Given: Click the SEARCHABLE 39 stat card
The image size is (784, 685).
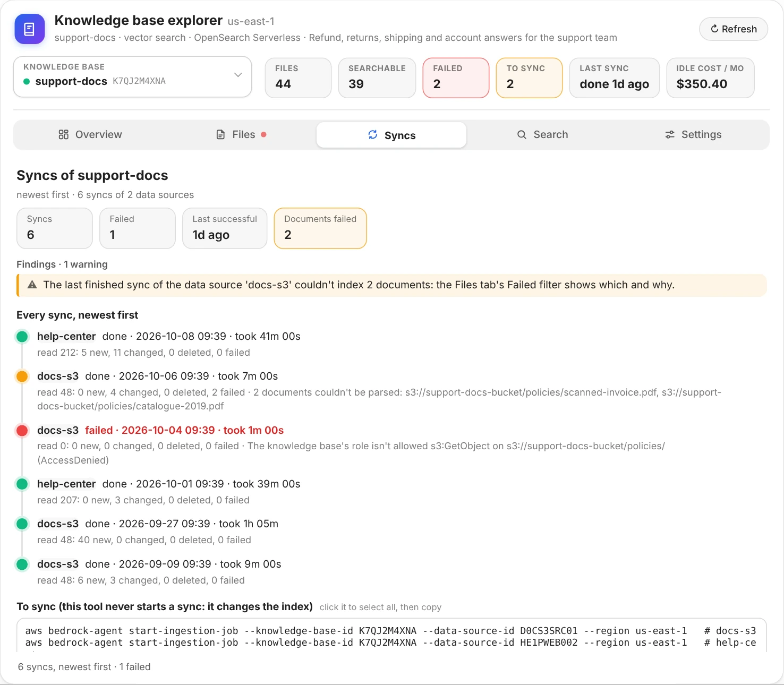Looking at the screenshot, I should coord(377,78).
